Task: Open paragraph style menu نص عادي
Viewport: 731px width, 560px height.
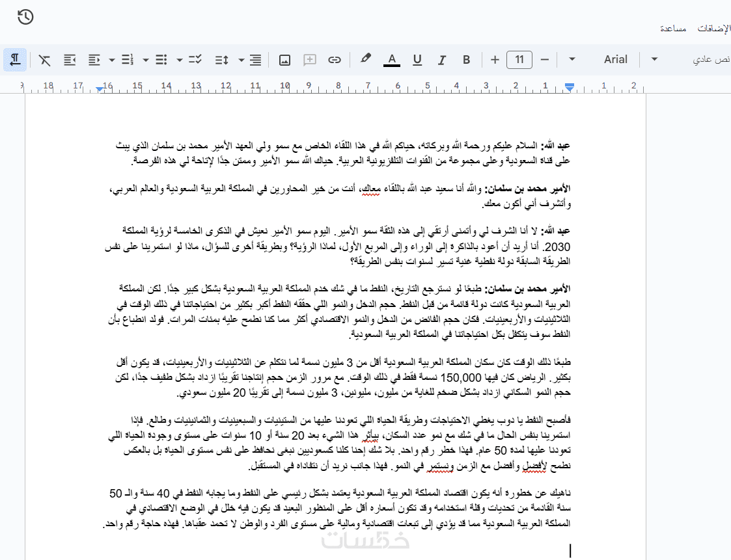Action: (x=711, y=59)
